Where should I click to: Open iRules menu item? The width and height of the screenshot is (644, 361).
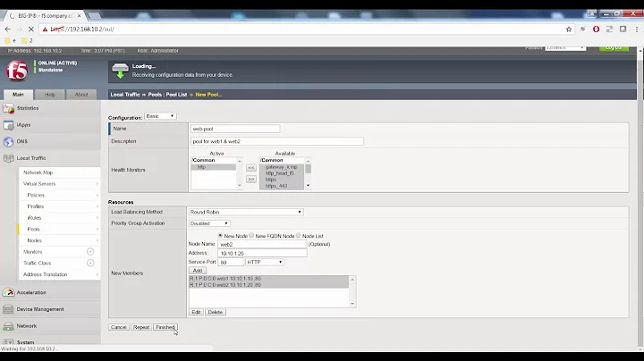coord(34,218)
